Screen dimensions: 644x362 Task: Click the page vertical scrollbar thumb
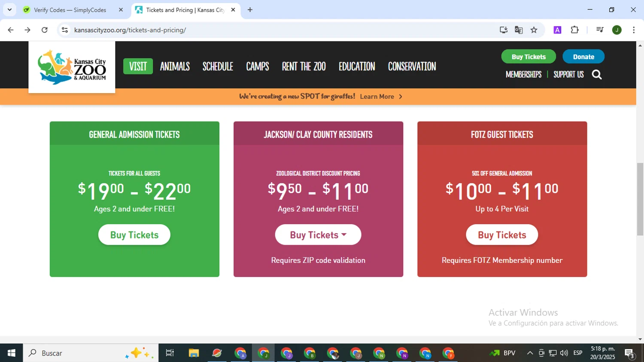click(x=640, y=199)
